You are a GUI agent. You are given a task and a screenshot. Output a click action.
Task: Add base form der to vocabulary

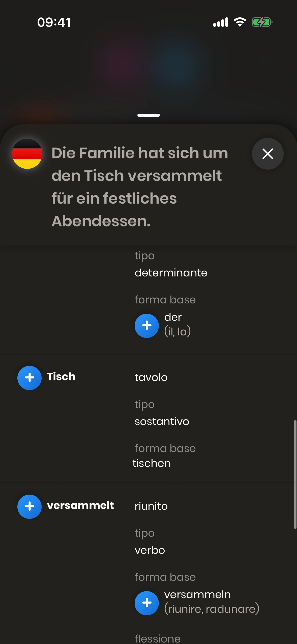tap(147, 326)
